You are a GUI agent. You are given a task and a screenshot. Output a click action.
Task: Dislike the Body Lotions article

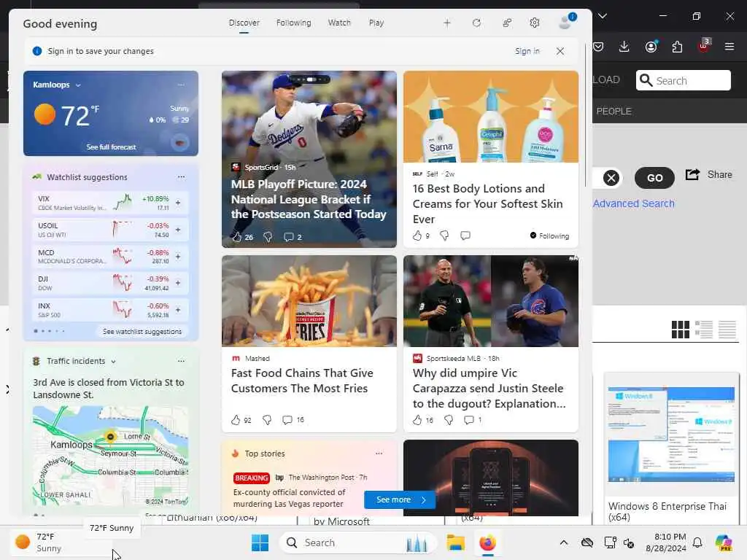(x=444, y=236)
